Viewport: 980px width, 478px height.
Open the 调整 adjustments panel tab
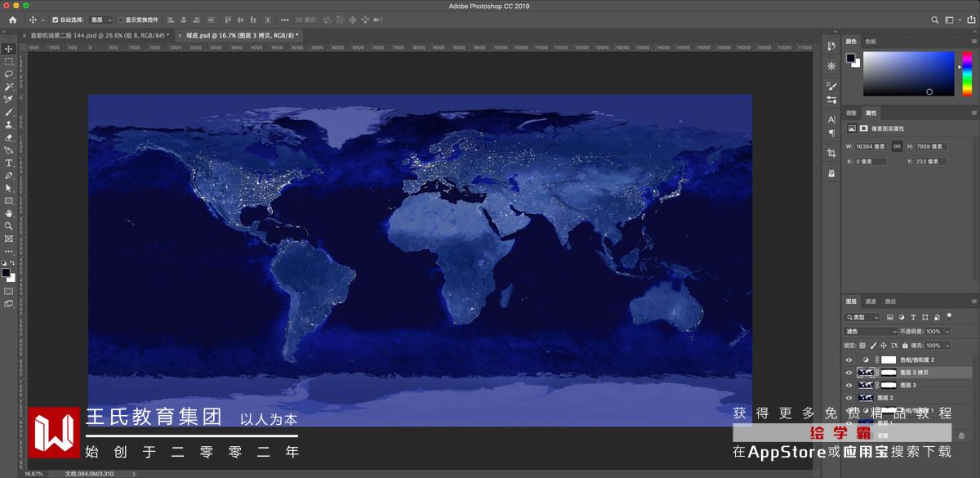pos(852,113)
